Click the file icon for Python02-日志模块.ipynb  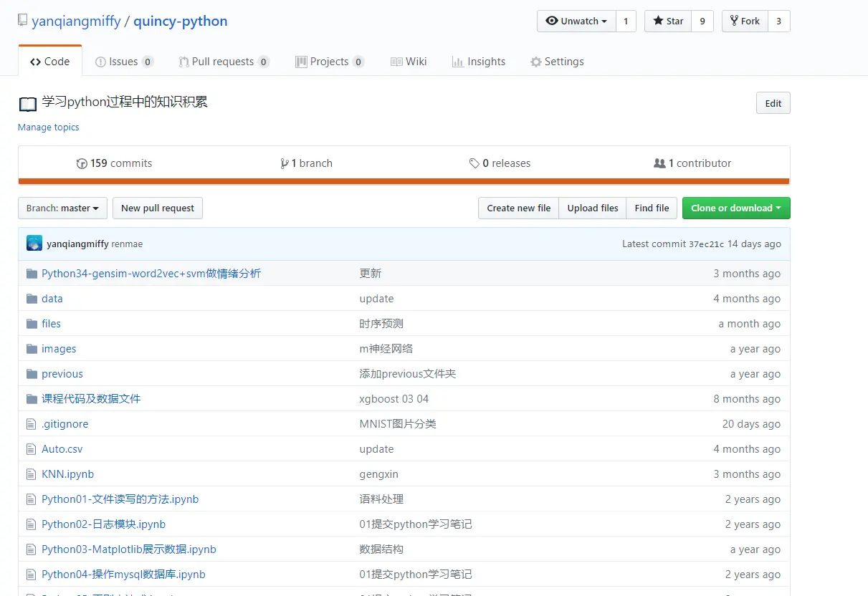click(x=31, y=524)
